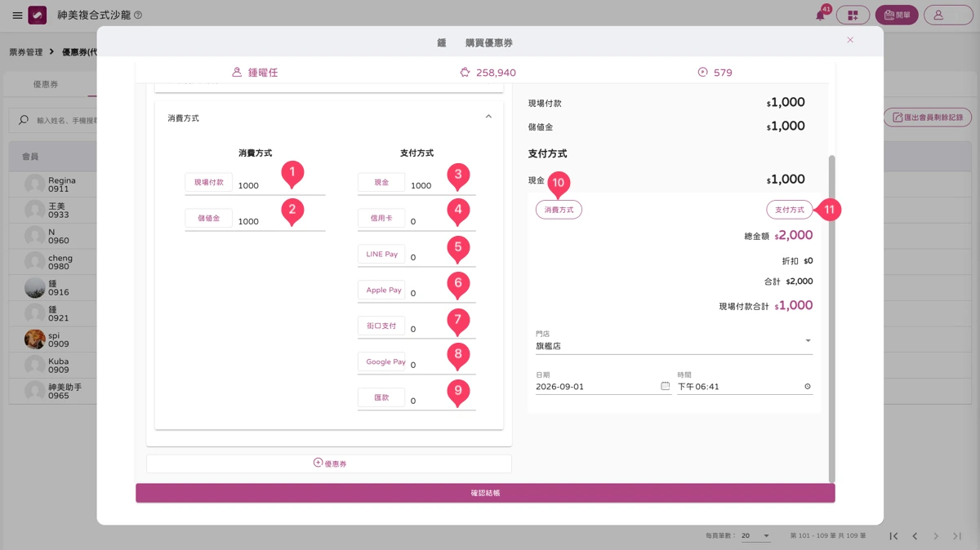The width and height of the screenshot is (980, 550).
Task: Click the member icon beside 鍾曜任
Action: (237, 72)
